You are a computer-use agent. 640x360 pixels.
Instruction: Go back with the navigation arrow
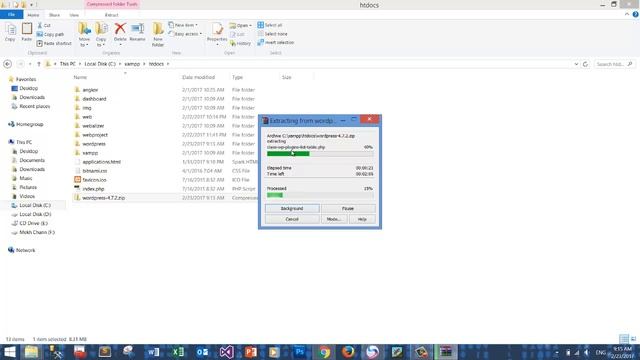(7, 64)
